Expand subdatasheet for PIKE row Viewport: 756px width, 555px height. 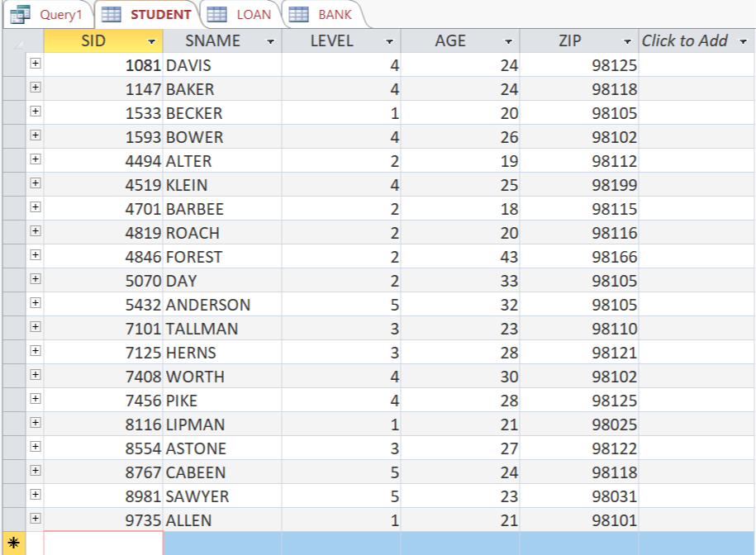(x=36, y=398)
